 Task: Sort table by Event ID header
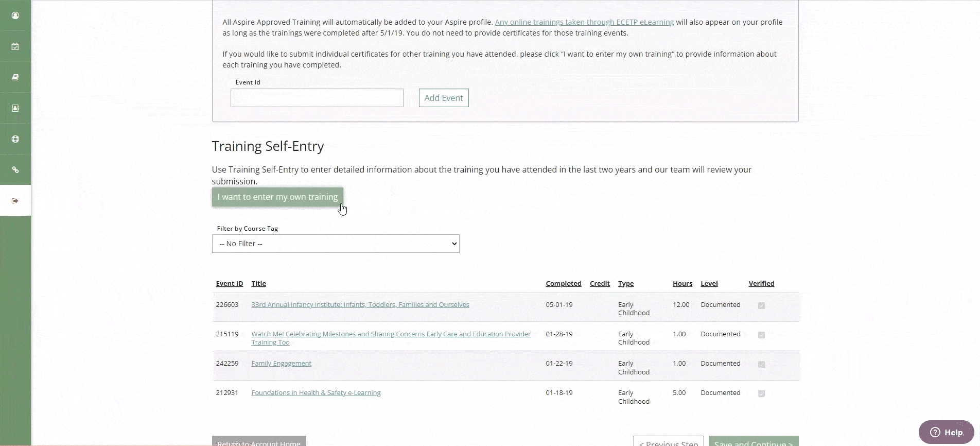point(229,284)
